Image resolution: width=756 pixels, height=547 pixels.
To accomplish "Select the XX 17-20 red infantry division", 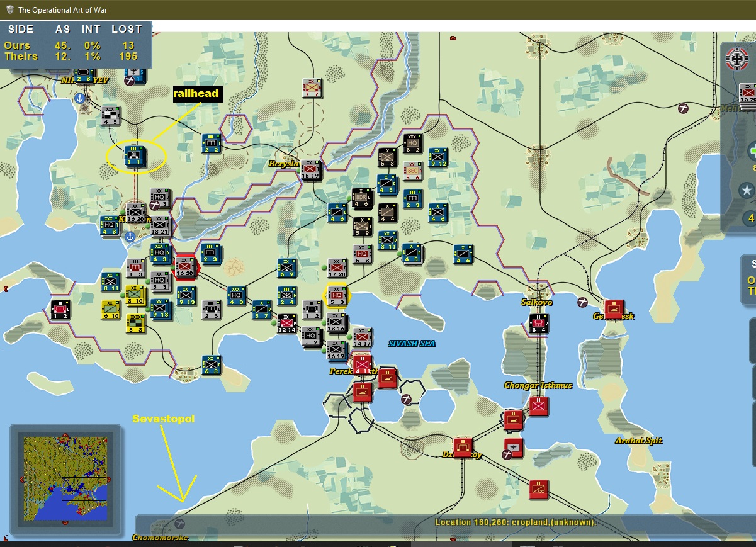I will click(337, 268).
